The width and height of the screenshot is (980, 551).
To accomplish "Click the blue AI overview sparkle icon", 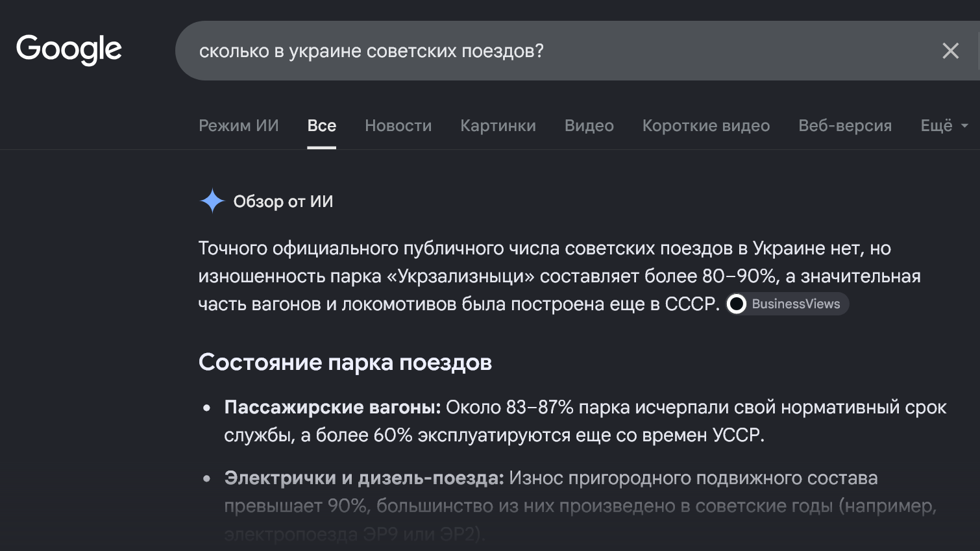I will 212,201.
